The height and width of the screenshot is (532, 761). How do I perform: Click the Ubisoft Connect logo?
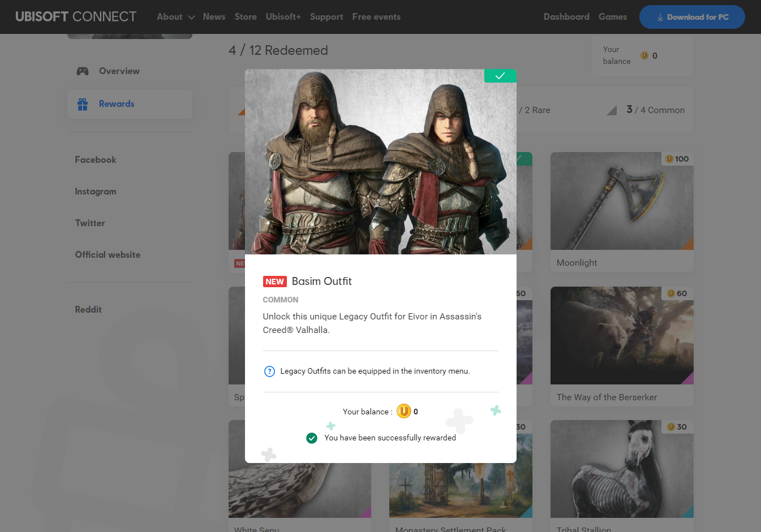(x=76, y=16)
